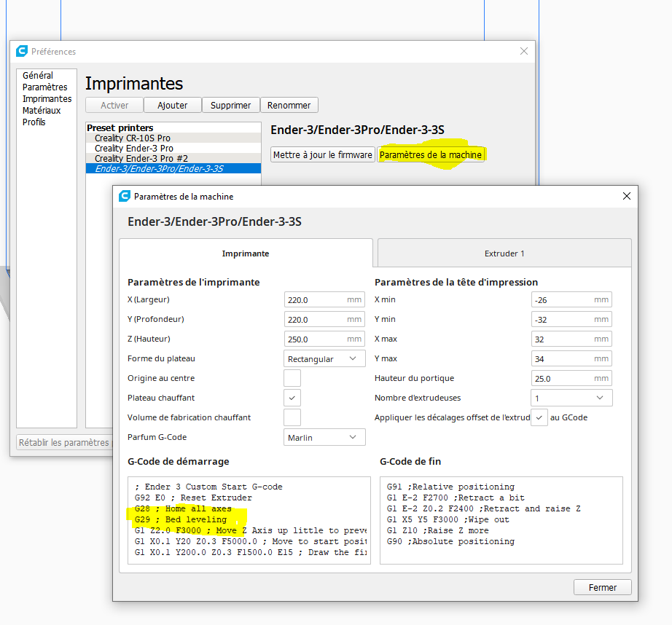The image size is (672, 625).
Task: Click the Z (Hauteur) input field
Action: point(324,339)
